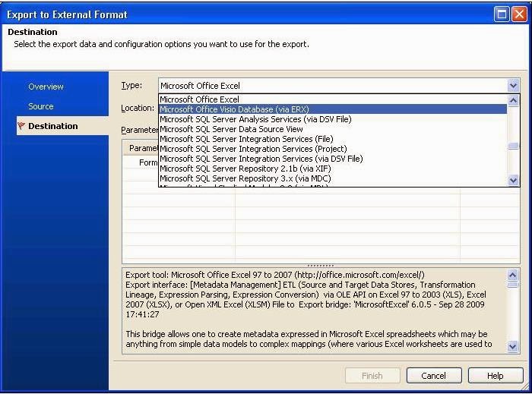Choose Microsoft SQL Server Integration Services (Project)
The height and width of the screenshot is (394, 532).
333,149
